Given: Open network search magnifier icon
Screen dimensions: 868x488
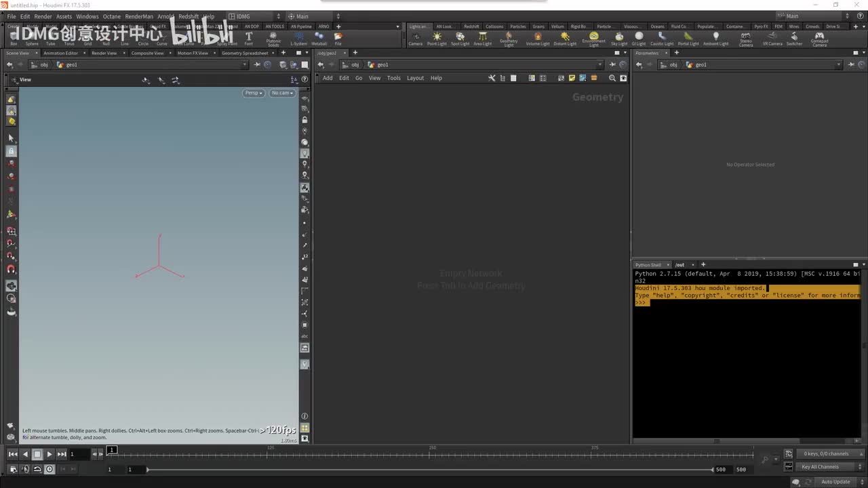Looking at the screenshot, I should pos(612,78).
